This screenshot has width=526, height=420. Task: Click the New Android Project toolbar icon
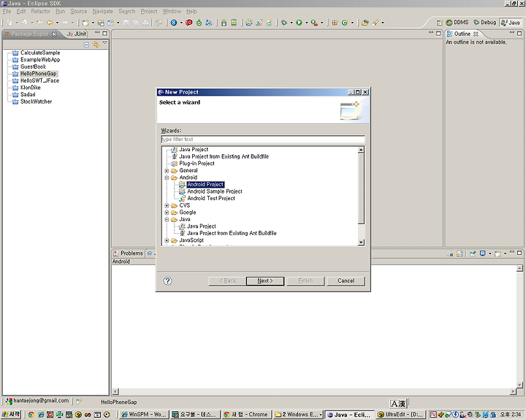pyautogui.click(x=249, y=23)
